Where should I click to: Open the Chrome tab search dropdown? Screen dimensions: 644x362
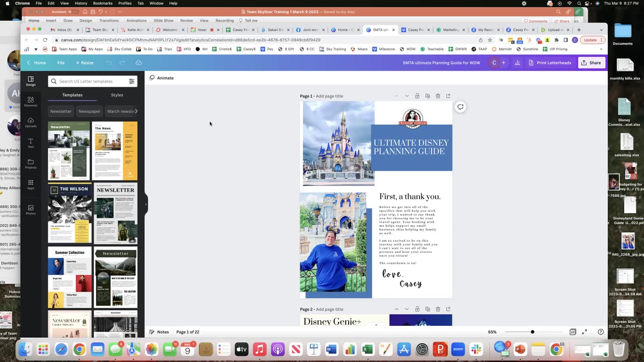601,30
